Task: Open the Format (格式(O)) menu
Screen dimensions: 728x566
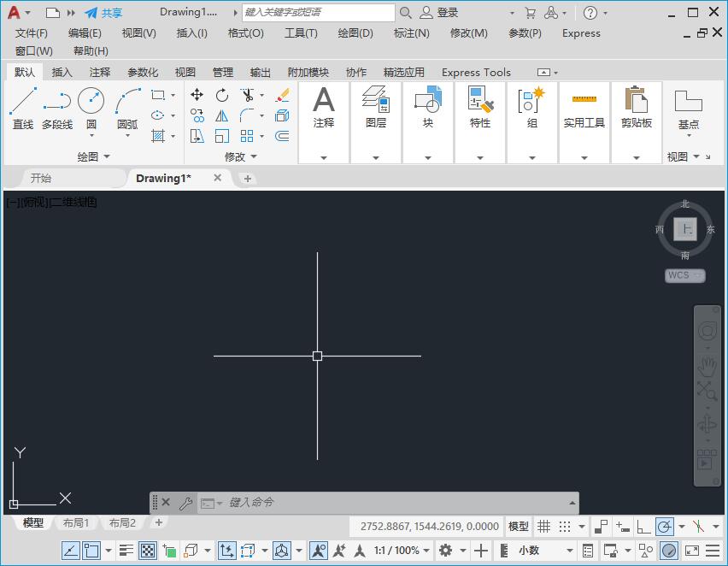Action: pos(245,33)
